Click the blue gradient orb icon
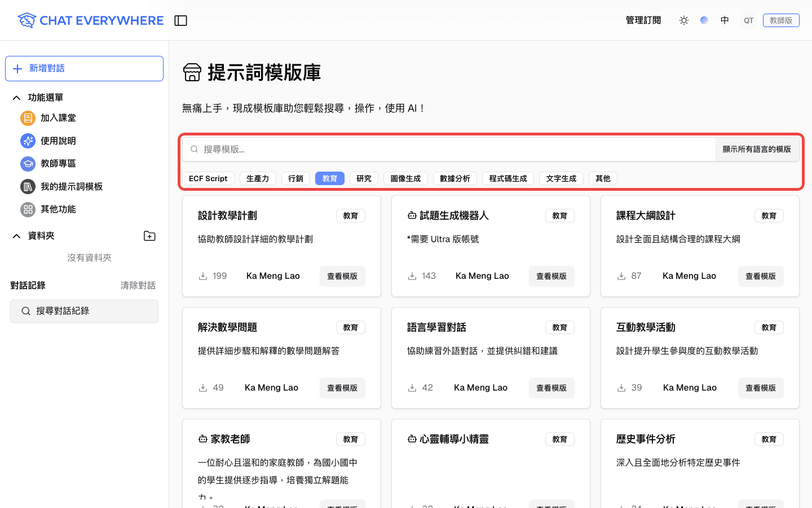 pyautogui.click(x=704, y=20)
